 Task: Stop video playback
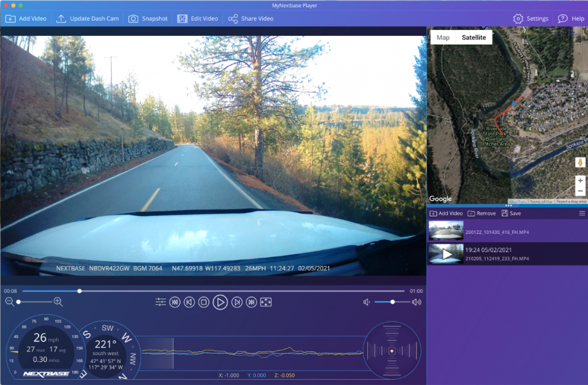pyautogui.click(x=203, y=302)
